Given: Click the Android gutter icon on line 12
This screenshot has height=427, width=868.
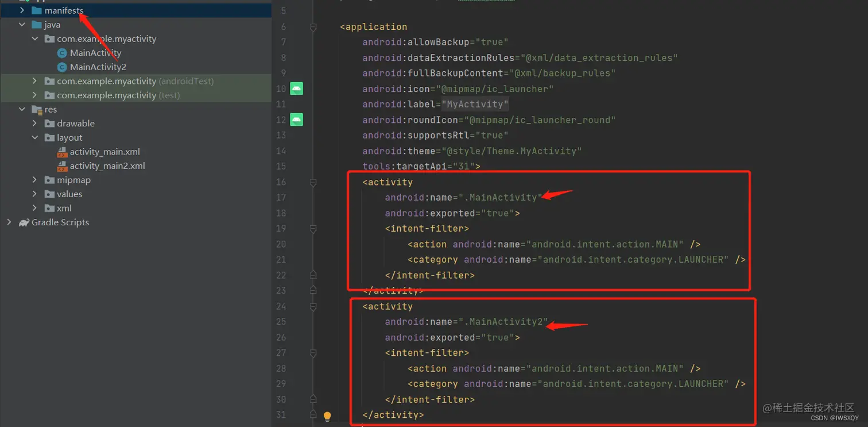Looking at the screenshot, I should pyautogui.click(x=296, y=120).
